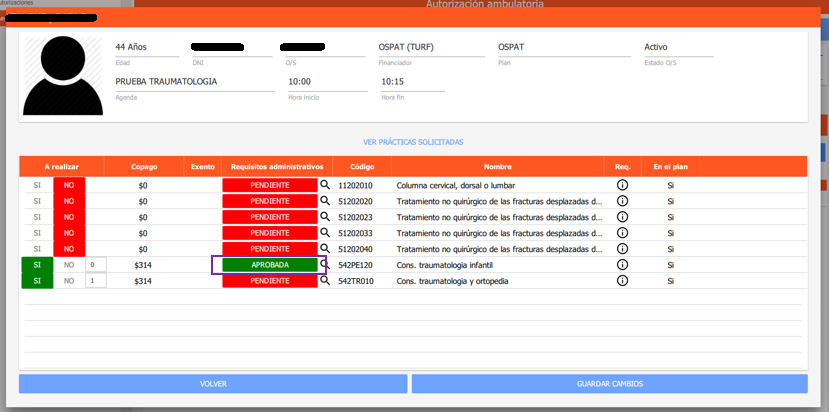Click magnifier icon for code 542TR010
This screenshot has height=412, width=829.
[x=325, y=281]
